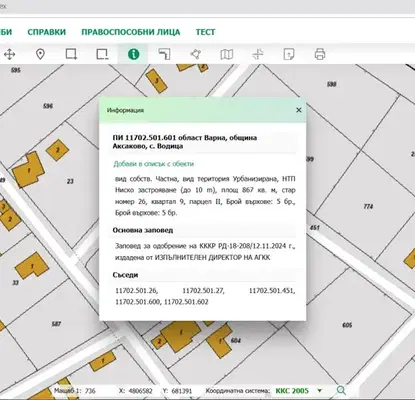
Task: Select neighbor parcel 11702.501.27
Action: click(203, 291)
